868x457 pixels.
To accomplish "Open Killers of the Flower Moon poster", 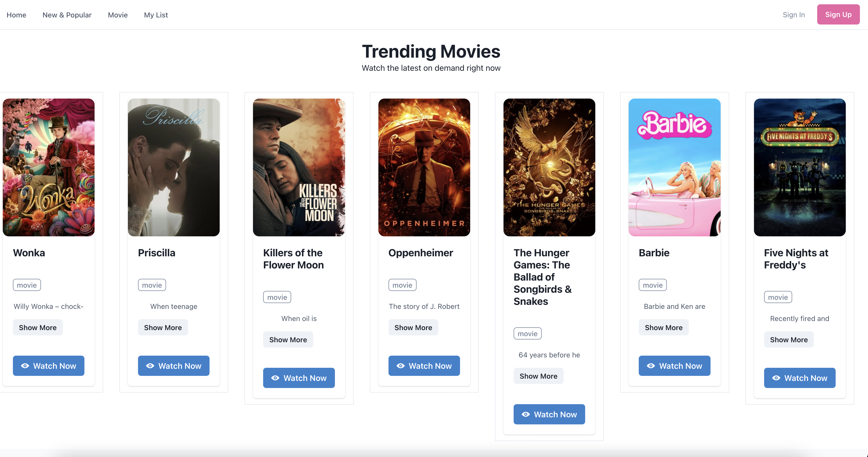I will pyautogui.click(x=299, y=167).
